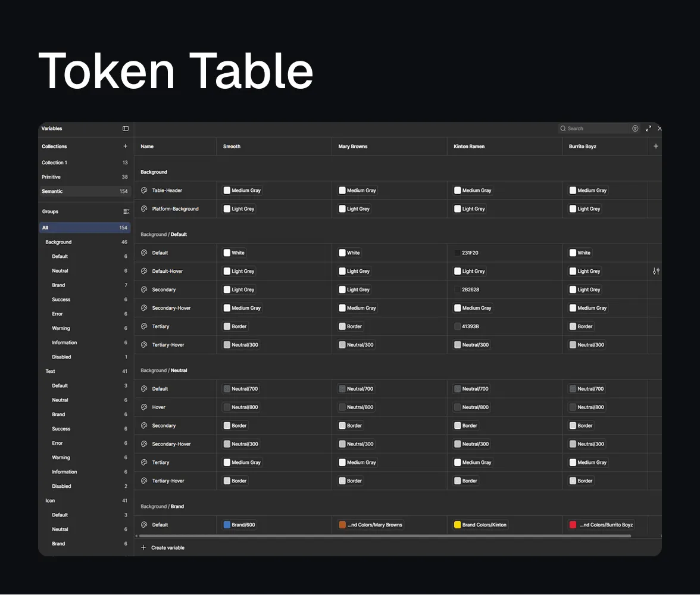Click the color icon beside Hover variable
The height and width of the screenshot is (595, 700).
pos(144,407)
